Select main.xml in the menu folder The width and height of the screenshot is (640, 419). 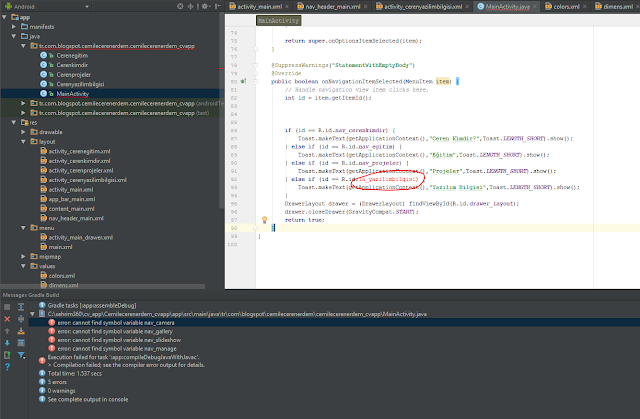[60, 247]
